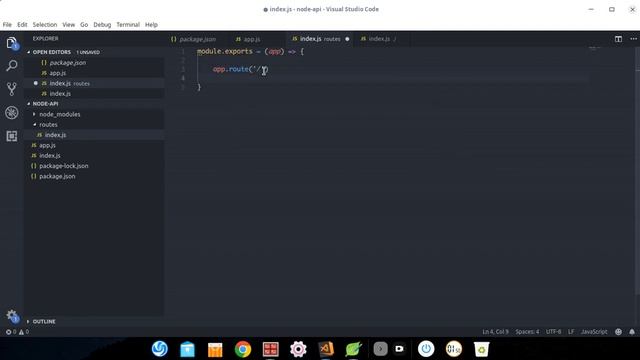The width and height of the screenshot is (640, 360).
Task: Open the Selection menu
Action: pyautogui.click(x=45, y=24)
